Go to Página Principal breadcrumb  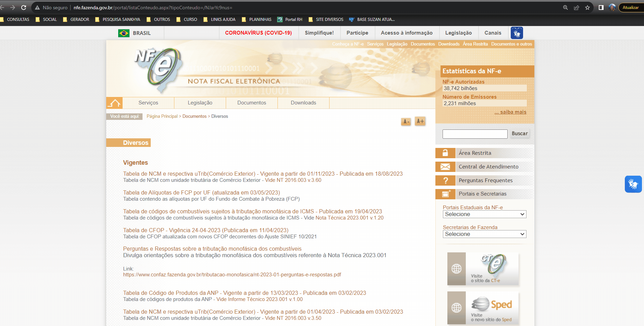pos(162,116)
